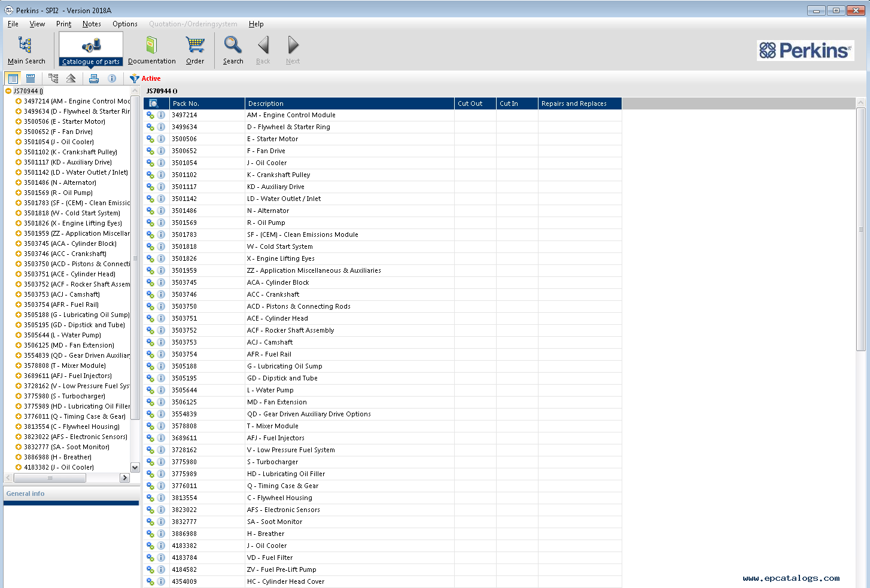Expand the 3775980 Turbocharger tree node
The image size is (870, 588).
click(x=19, y=396)
